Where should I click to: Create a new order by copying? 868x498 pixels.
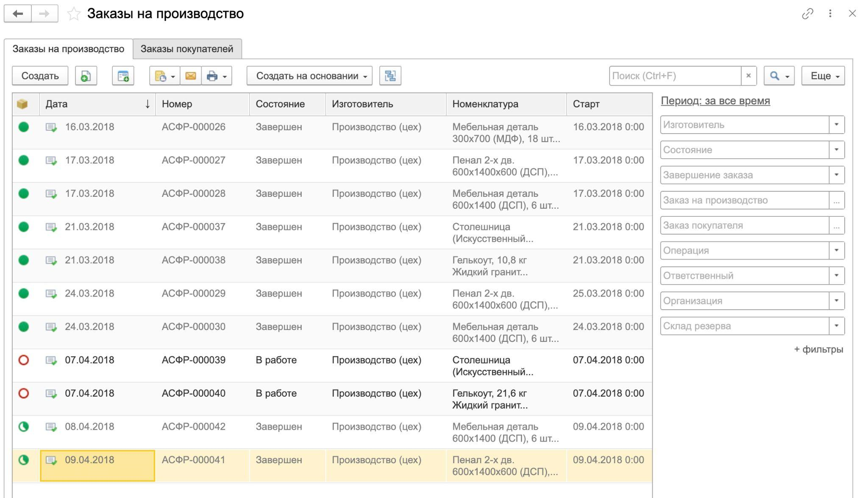pos(86,76)
